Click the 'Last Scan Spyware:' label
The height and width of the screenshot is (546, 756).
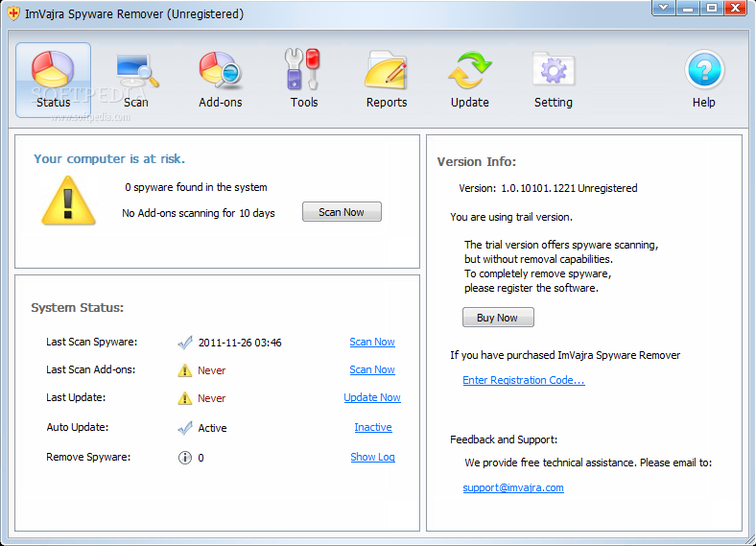91,342
